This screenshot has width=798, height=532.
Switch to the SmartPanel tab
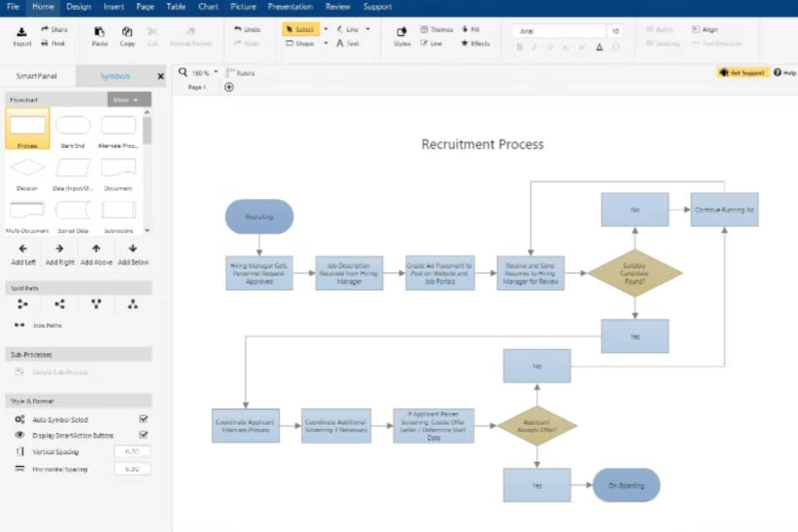[37, 76]
